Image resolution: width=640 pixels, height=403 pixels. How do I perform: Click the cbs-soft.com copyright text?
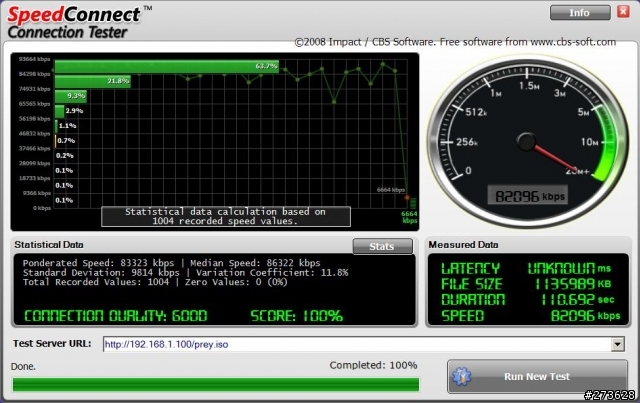(455, 42)
